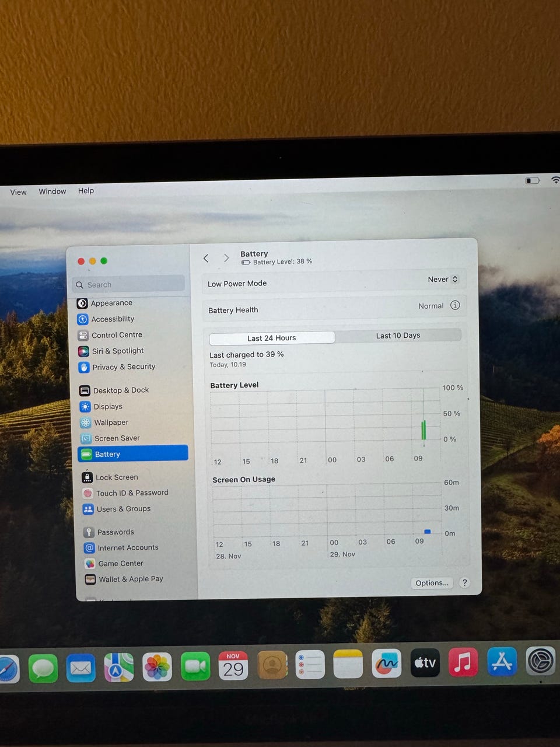Click the Options... button
This screenshot has width=560, height=747.
pos(432,583)
